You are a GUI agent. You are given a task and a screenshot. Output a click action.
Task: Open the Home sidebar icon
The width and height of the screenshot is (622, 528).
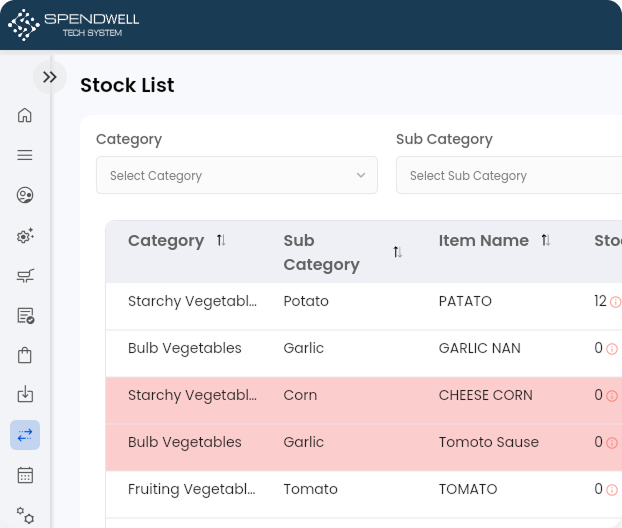pos(25,115)
